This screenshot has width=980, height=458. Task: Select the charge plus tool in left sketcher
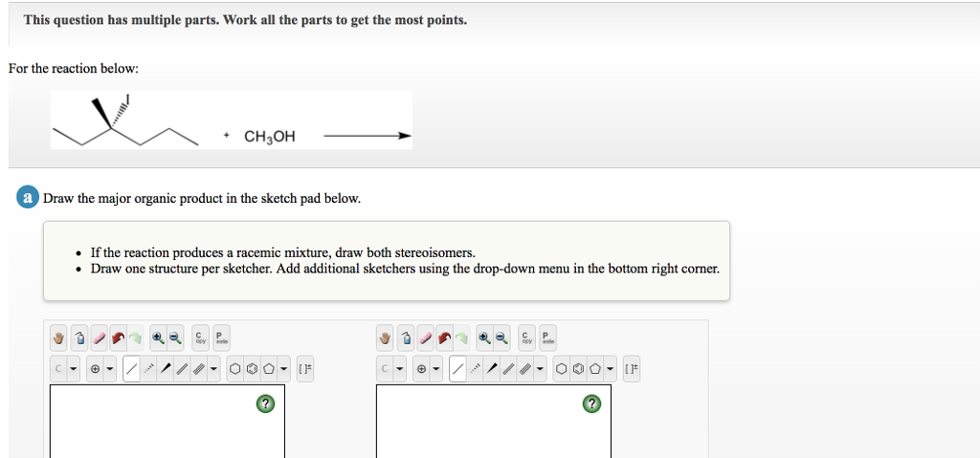coord(95,369)
